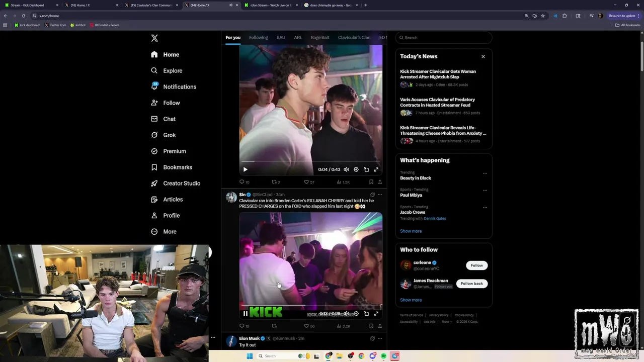Focus the X Search input field
The image size is (644, 362).
[x=443, y=38]
